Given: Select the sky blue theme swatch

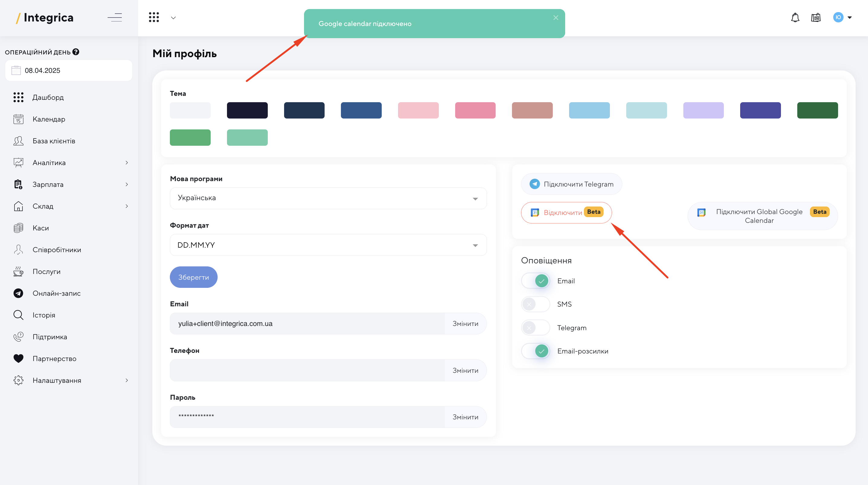Looking at the screenshot, I should click(x=589, y=110).
